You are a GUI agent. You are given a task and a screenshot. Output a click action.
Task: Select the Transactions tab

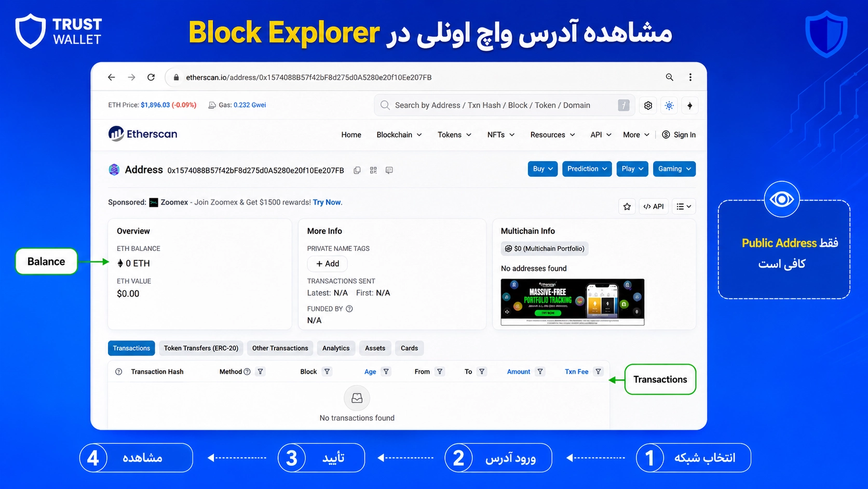tap(131, 348)
